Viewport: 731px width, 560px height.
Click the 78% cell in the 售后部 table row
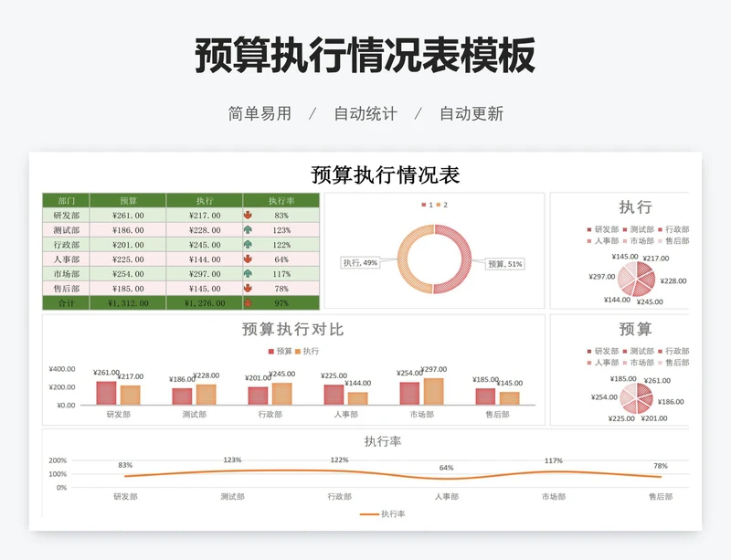pos(281,288)
